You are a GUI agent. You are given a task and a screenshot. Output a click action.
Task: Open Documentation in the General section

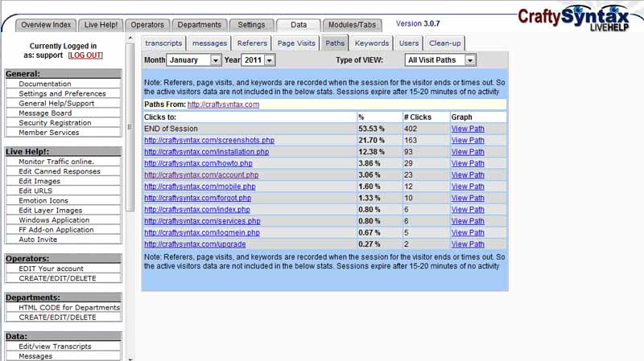point(45,84)
